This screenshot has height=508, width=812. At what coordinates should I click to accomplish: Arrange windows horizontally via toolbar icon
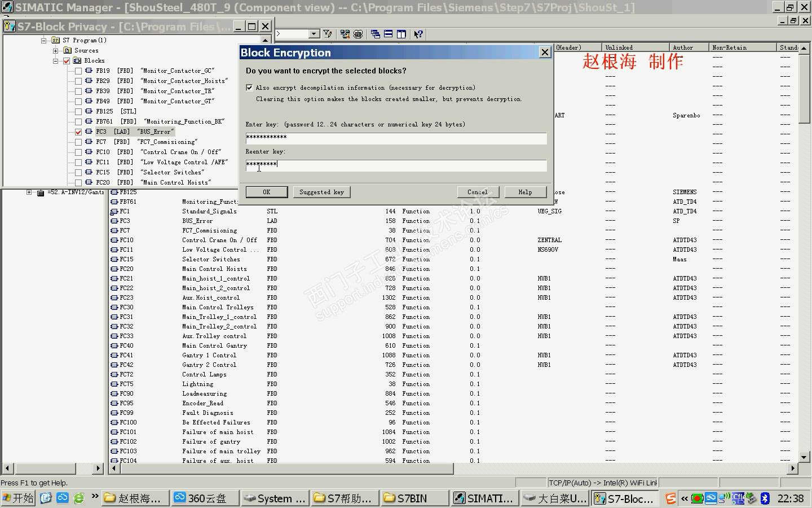pyautogui.click(x=389, y=34)
